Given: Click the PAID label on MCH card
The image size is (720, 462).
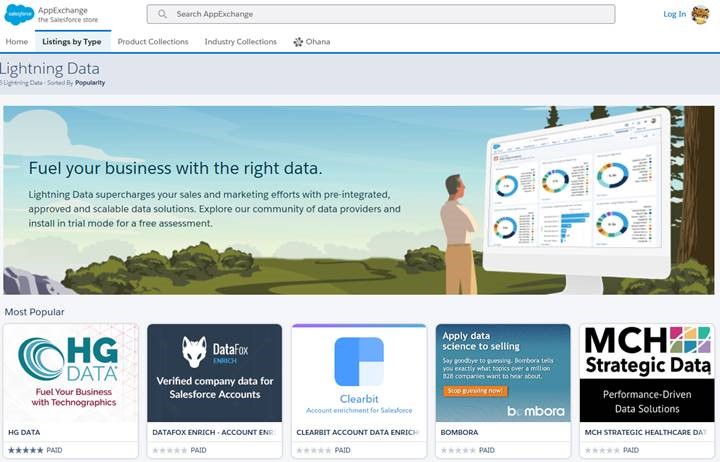Looking at the screenshot, I should (631, 450).
